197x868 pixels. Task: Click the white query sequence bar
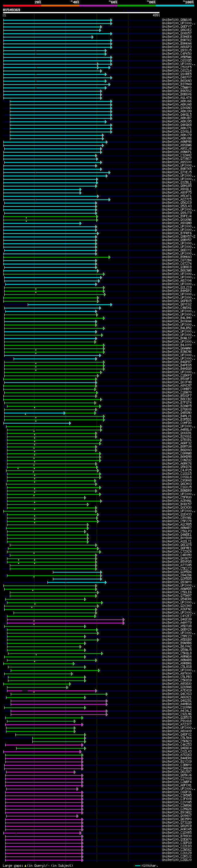click(81, 12)
